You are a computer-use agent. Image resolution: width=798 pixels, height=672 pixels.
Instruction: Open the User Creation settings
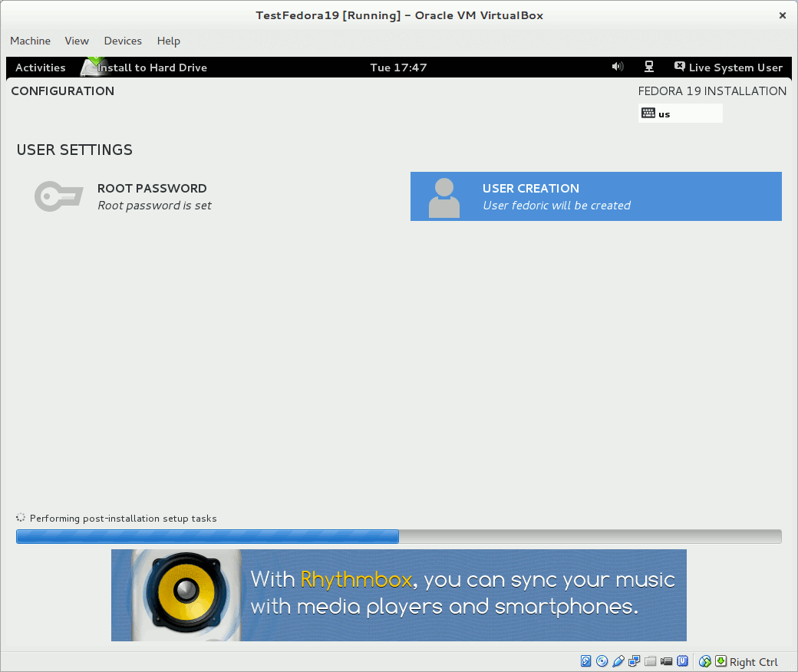click(x=595, y=196)
